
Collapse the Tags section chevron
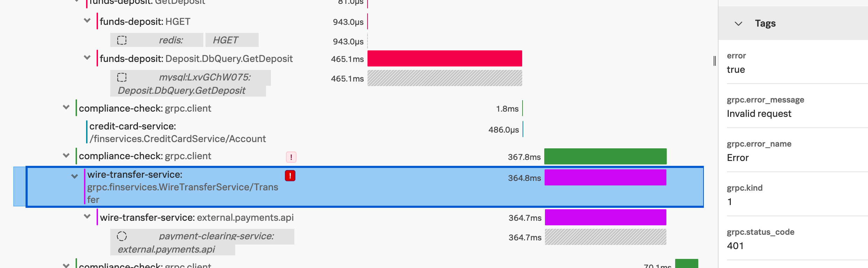coord(738,24)
